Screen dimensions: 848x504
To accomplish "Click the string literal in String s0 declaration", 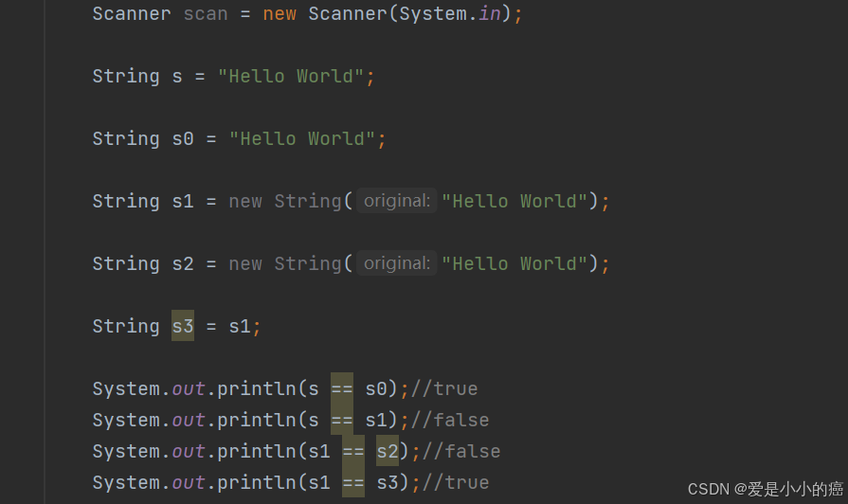I will point(302,139).
